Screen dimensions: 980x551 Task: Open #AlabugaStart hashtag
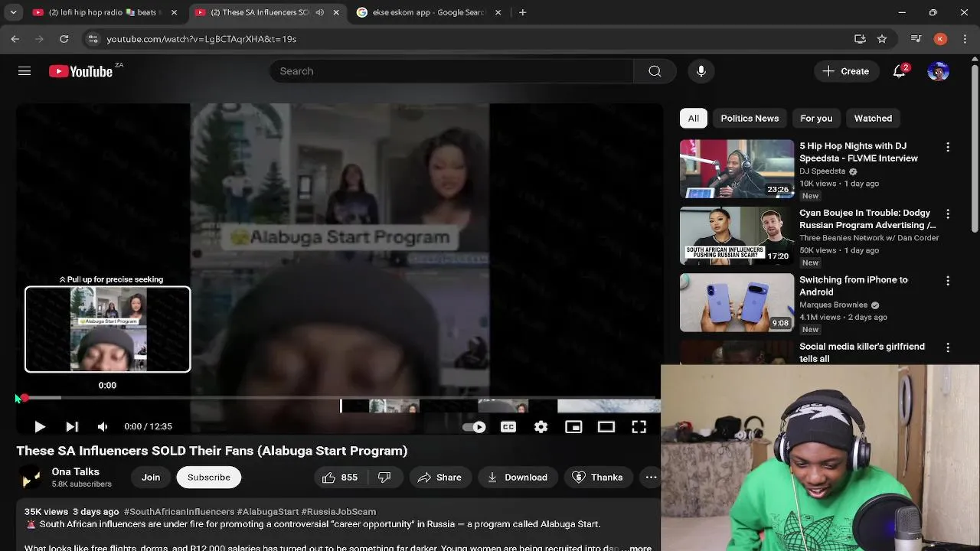tap(268, 511)
